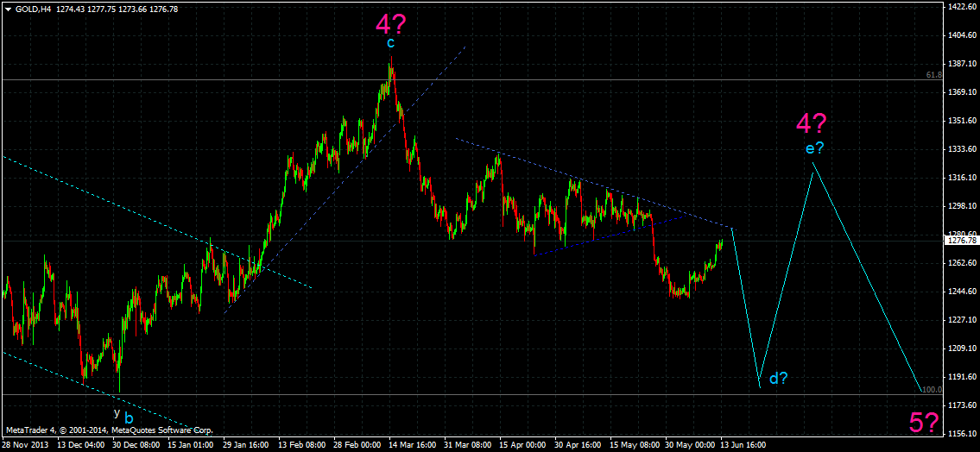Select the pink 5? wave label
Screen dimensions: 980x452
pos(924,424)
